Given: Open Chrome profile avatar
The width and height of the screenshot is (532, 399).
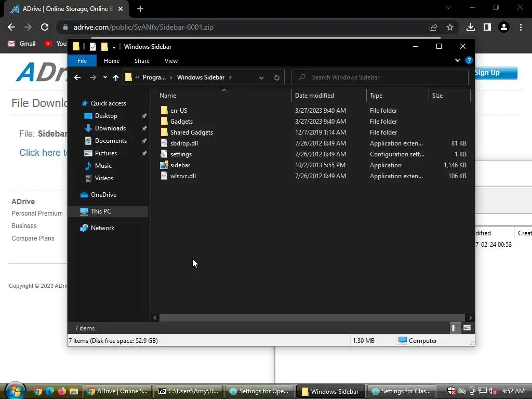Looking at the screenshot, I should click(504, 27).
